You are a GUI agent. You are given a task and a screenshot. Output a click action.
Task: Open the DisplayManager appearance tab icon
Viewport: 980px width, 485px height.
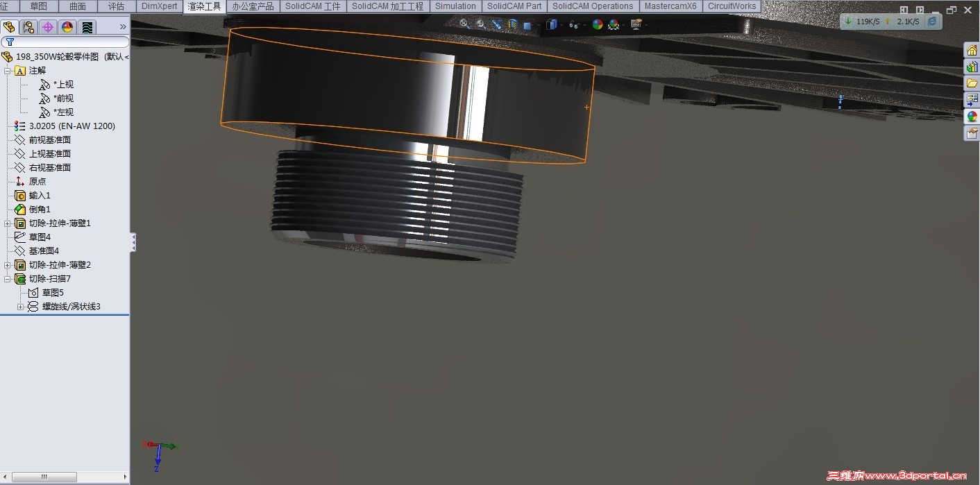pos(67,27)
